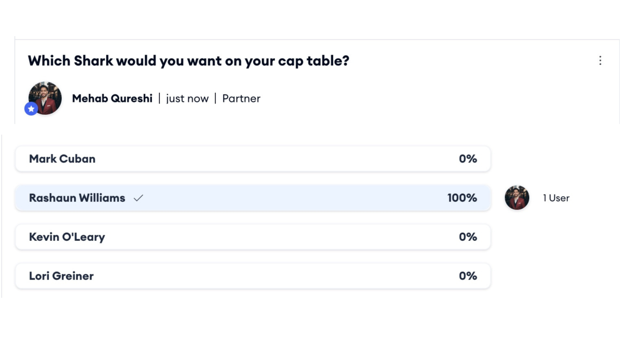The height and width of the screenshot is (362, 644).
Task: Click the 100% result for Rashaun Williams
Action: click(x=462, y=198)
